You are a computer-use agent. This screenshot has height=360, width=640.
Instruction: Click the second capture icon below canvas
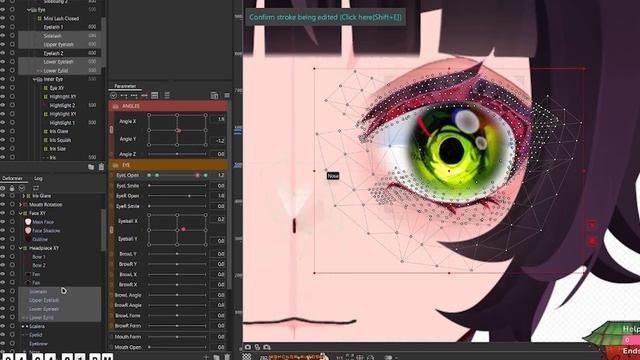tap(258, 347)
